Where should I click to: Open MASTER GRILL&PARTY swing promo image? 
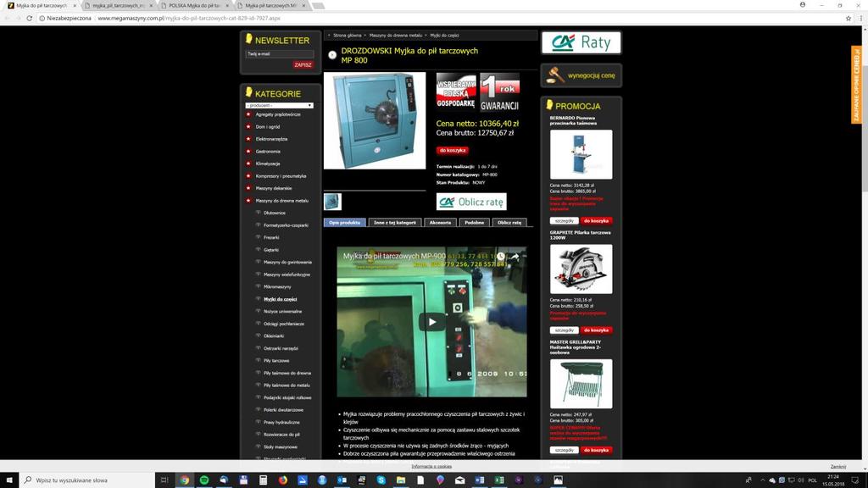pyautogui.click(x=581, y=384)
